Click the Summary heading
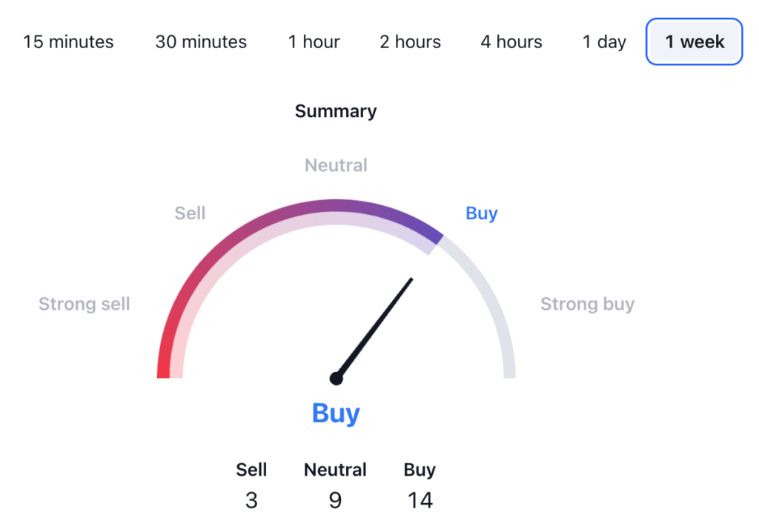759x532 pixels. tap(336, 111)
